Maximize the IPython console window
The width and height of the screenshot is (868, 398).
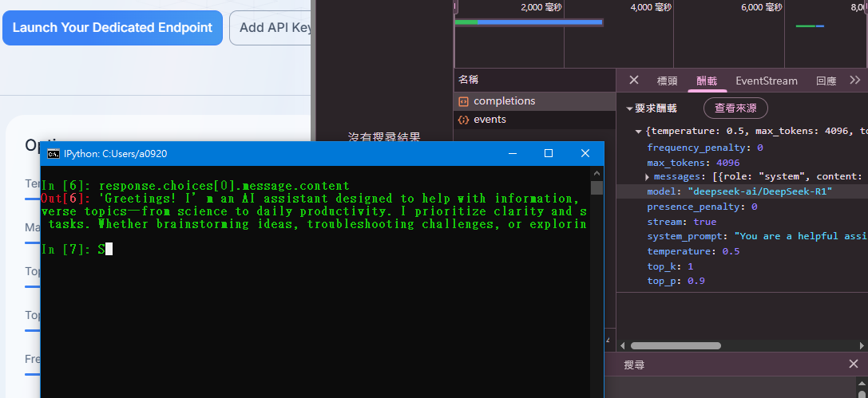tap(549, 153)
